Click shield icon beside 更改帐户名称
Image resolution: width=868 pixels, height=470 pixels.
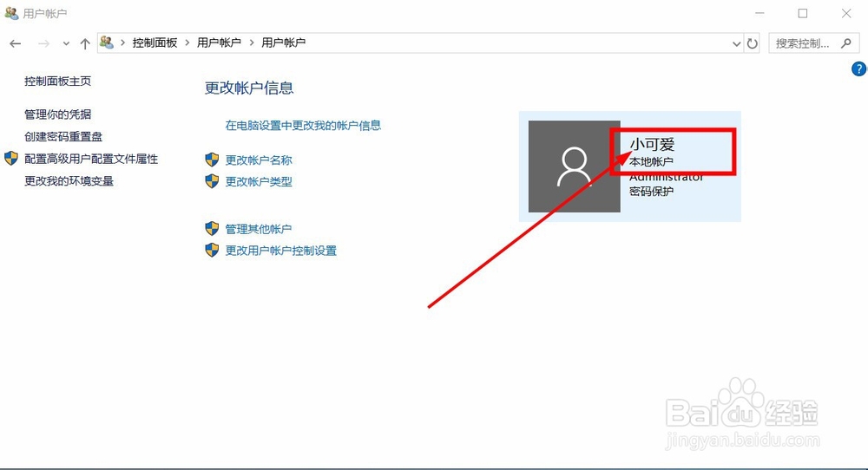(212, 160)
